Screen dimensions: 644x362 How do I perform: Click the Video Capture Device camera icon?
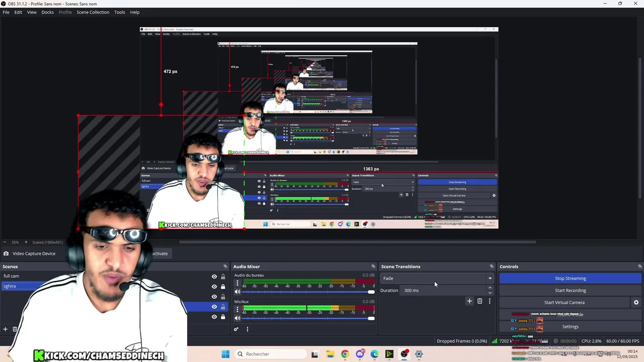6,253
